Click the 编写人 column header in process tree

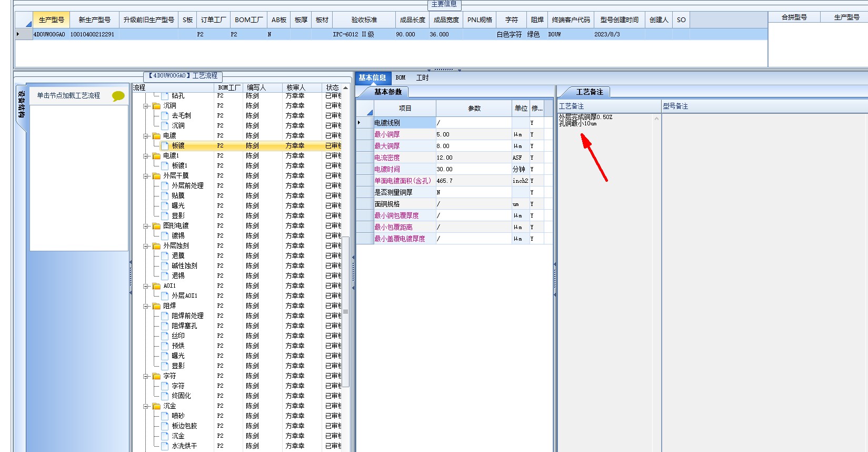[264, 88]
